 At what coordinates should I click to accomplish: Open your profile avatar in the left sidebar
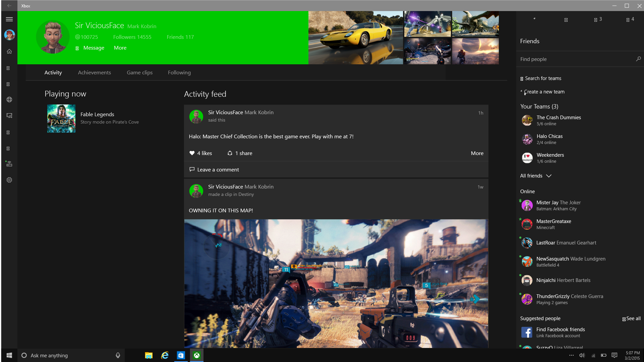[9, 35]
